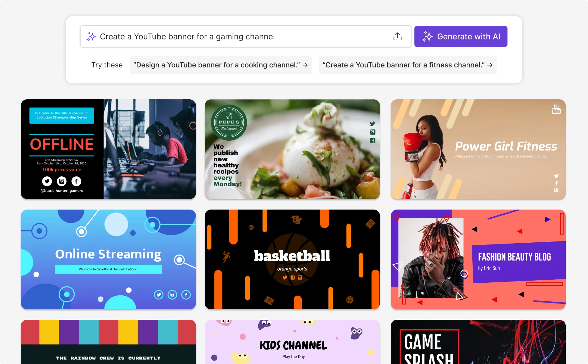Screen dimensions: 588x364
Task: Click '100k prices value' text
Action: click(x=62, y=170)
